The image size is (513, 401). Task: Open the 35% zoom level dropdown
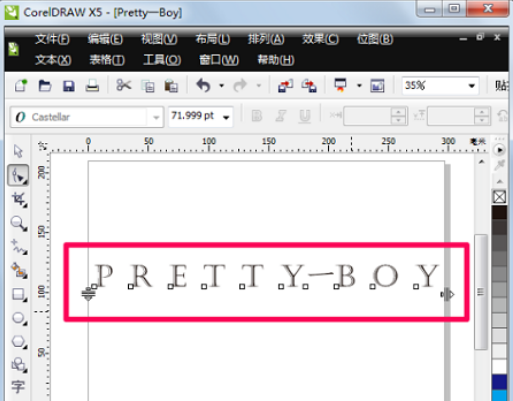pyautogui.click(x=471, y=86)
